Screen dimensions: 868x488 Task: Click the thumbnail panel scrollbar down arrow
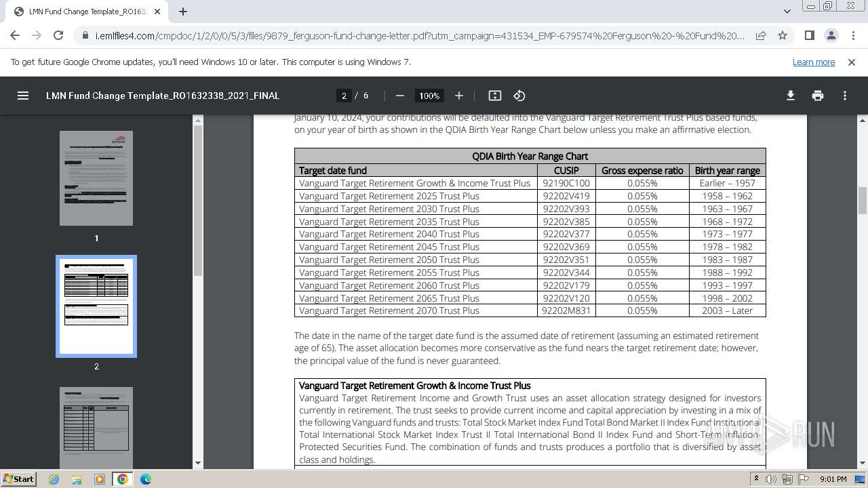click(198, 463)
